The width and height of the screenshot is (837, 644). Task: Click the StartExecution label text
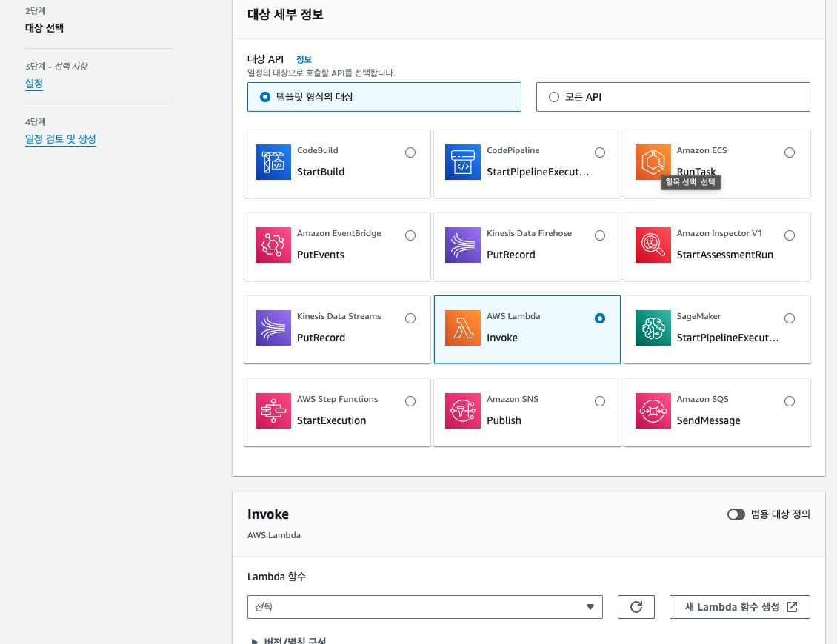coord(332,420)
